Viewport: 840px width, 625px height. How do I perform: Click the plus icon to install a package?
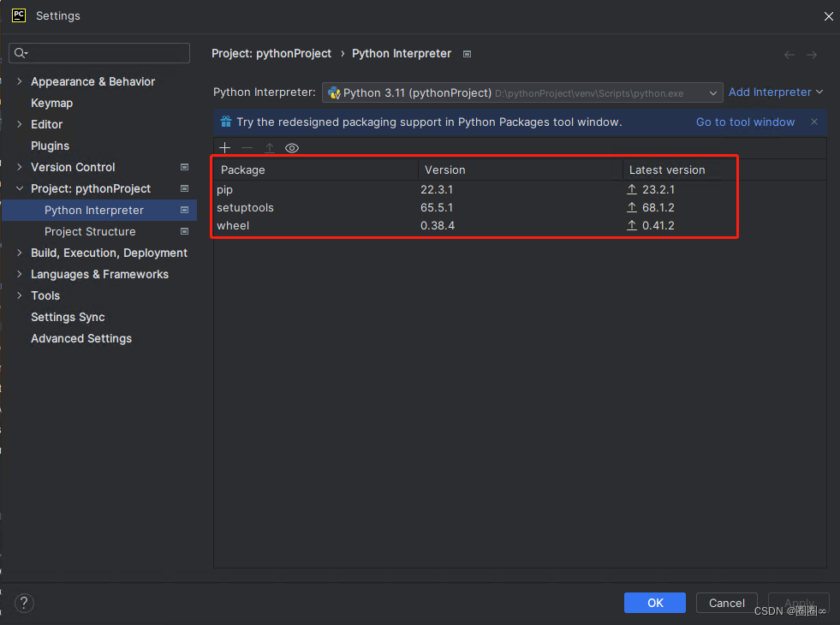point(224,148)
